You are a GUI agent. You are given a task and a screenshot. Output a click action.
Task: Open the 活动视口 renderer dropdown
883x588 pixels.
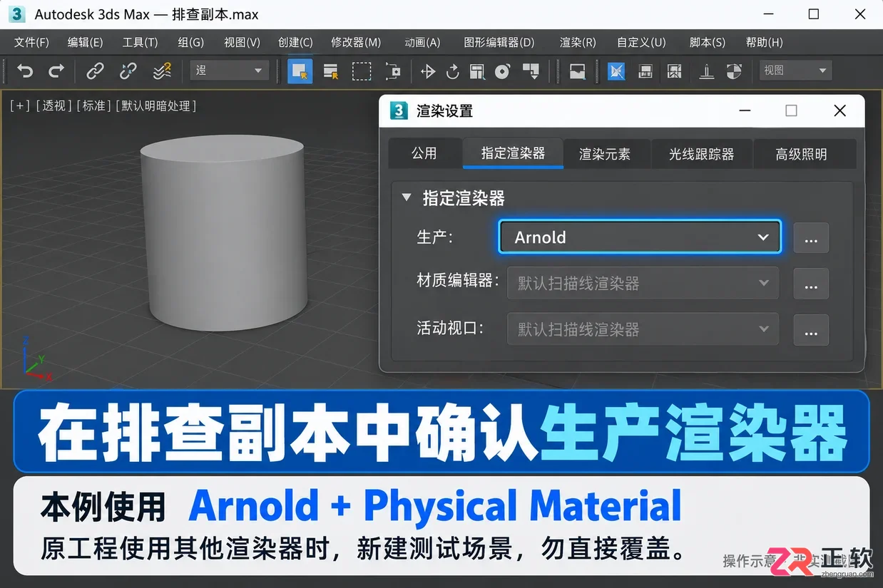tap(643, 329)
